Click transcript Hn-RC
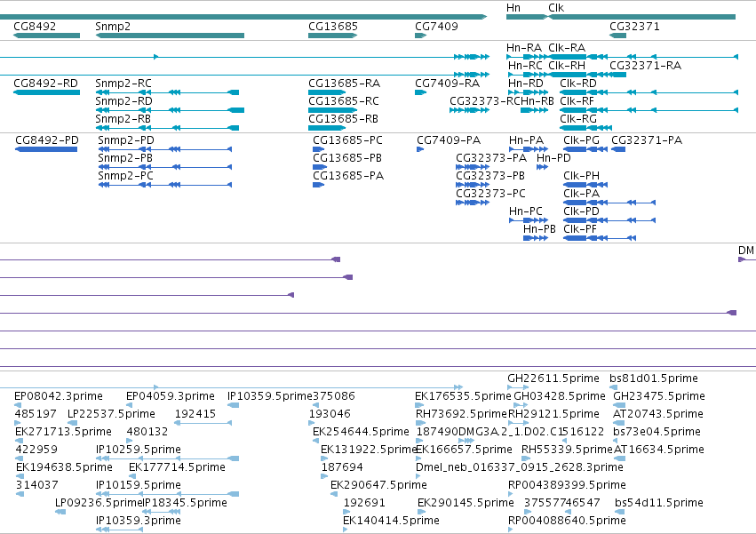 pyautogui.click(x=526, y=66)
